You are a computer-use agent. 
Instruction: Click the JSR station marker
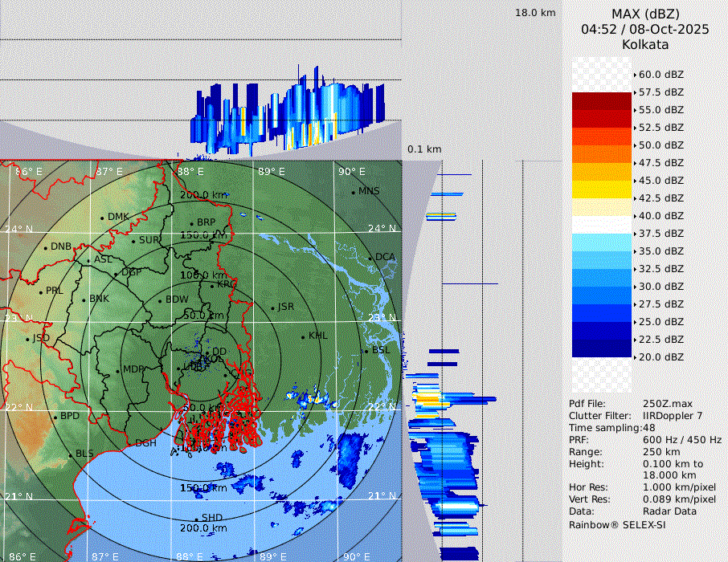272,307
